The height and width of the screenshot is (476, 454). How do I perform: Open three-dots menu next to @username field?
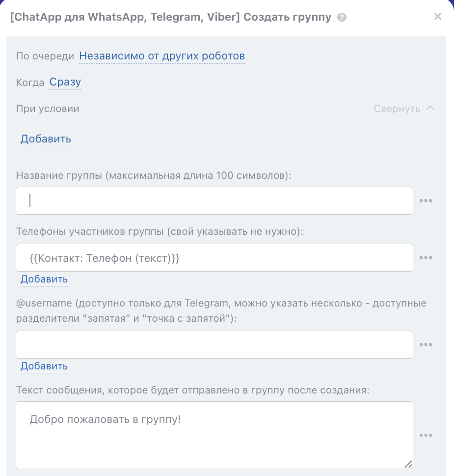pyautogui.click(x=426, y=344)
